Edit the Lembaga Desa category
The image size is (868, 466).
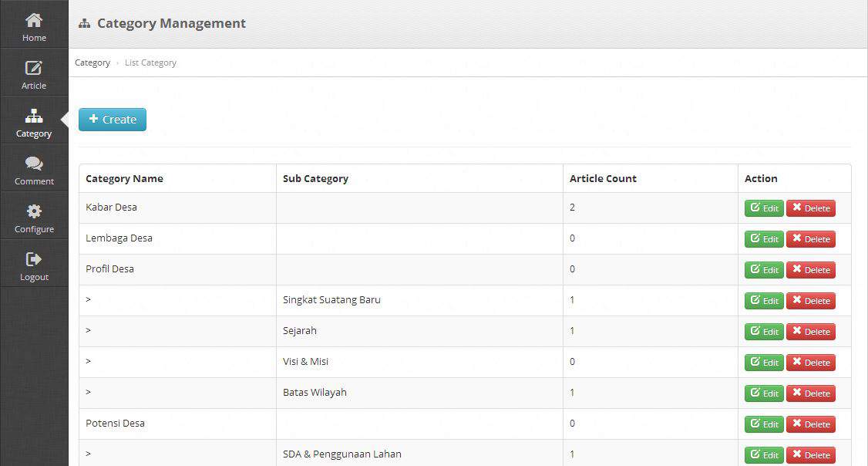point(764,239)
